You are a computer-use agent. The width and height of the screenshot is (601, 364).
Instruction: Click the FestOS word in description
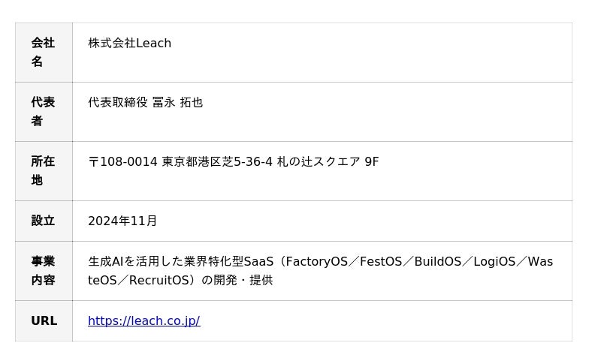pos(381,262)
